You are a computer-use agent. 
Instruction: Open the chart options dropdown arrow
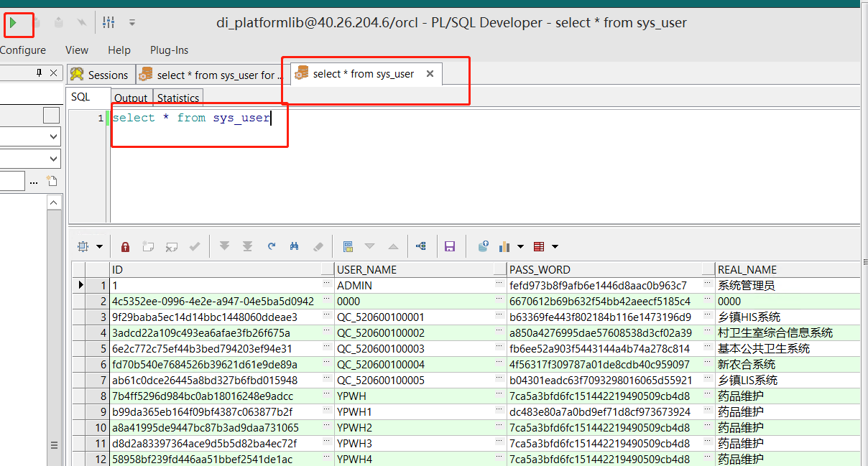tap(520, 247)
